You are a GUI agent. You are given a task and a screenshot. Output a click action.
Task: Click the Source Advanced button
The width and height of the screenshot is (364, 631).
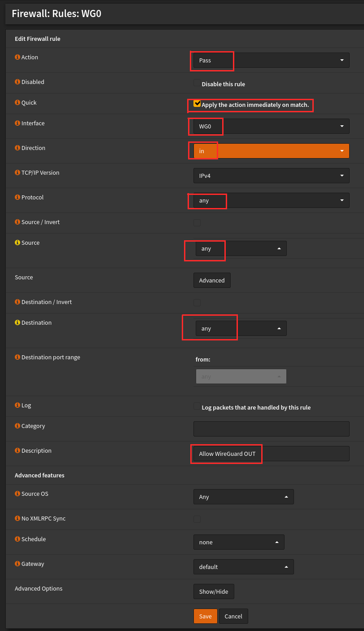212,280
